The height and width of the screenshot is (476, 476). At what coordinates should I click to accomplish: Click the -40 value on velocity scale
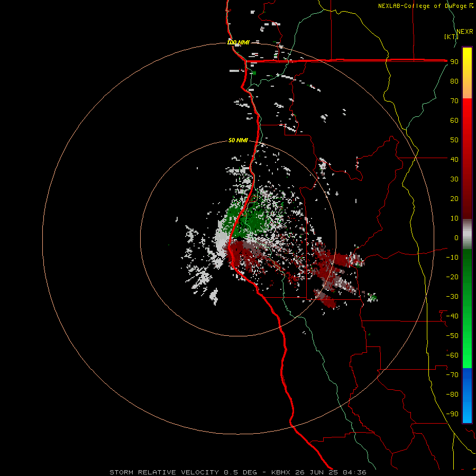[452, 316]
